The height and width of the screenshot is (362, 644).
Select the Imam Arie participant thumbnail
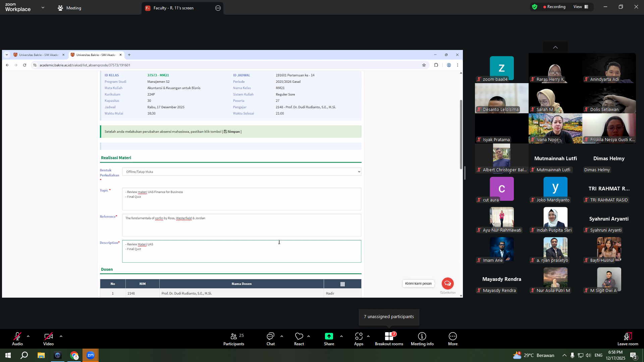(502, 249)
